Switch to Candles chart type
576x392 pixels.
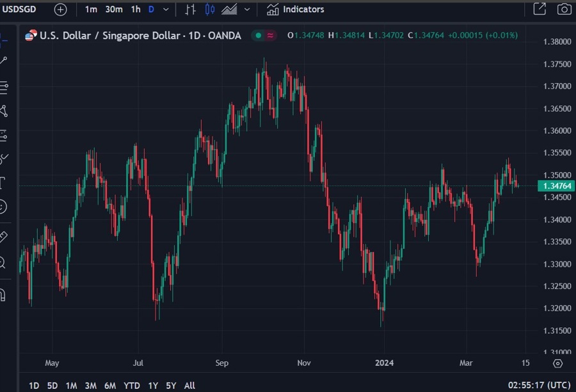pyautogui.click(x=210, y=9)
